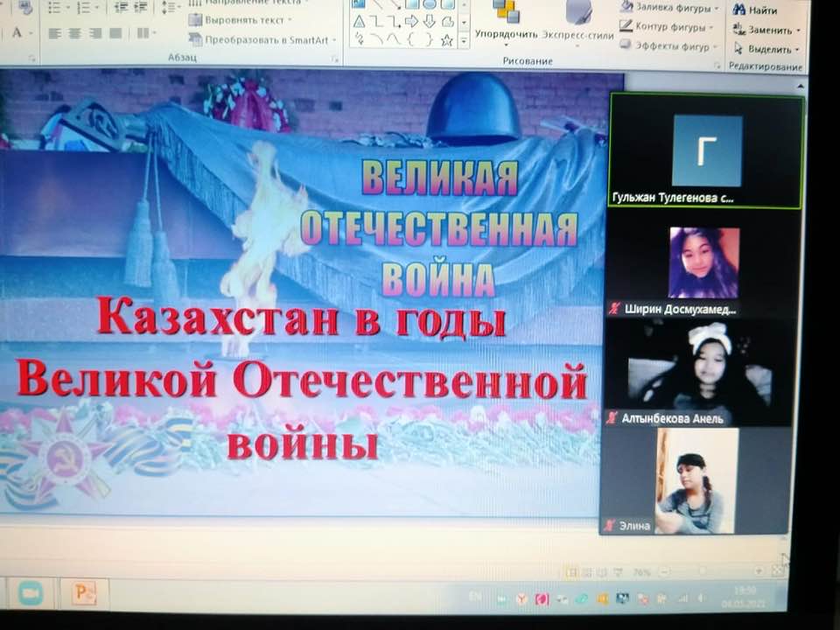Select Алтынбекова Анель participant tile
The image size is (840, 630).
[x=700, y=373]
